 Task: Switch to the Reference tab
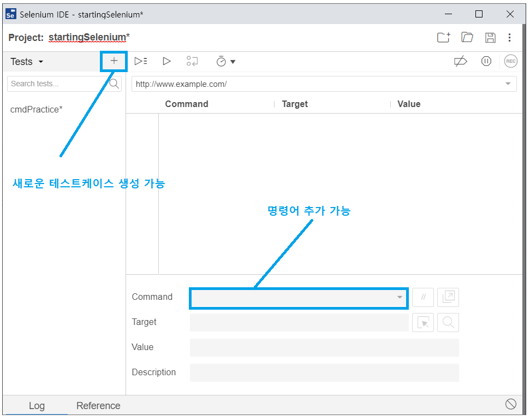pos(98,405)
